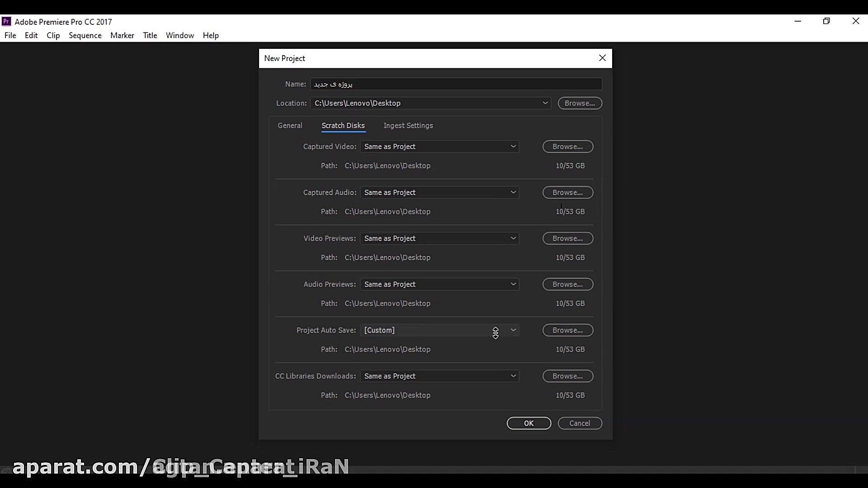Viewport: 868px width, 488px height.
Task: Switch to the General tab
Action: (x=290, y=126)
